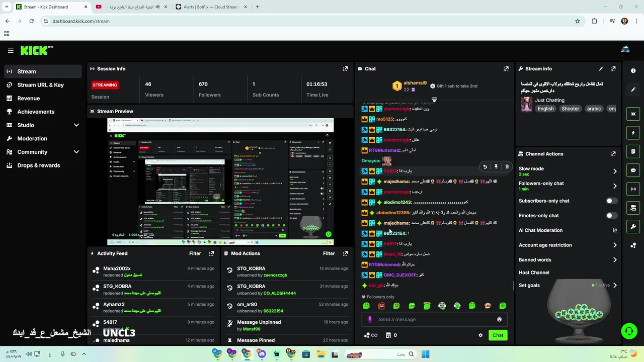644x362 pixels.
Task: Click the channel points rail icon
Action: pyautogui.click(x=633, y=245)
